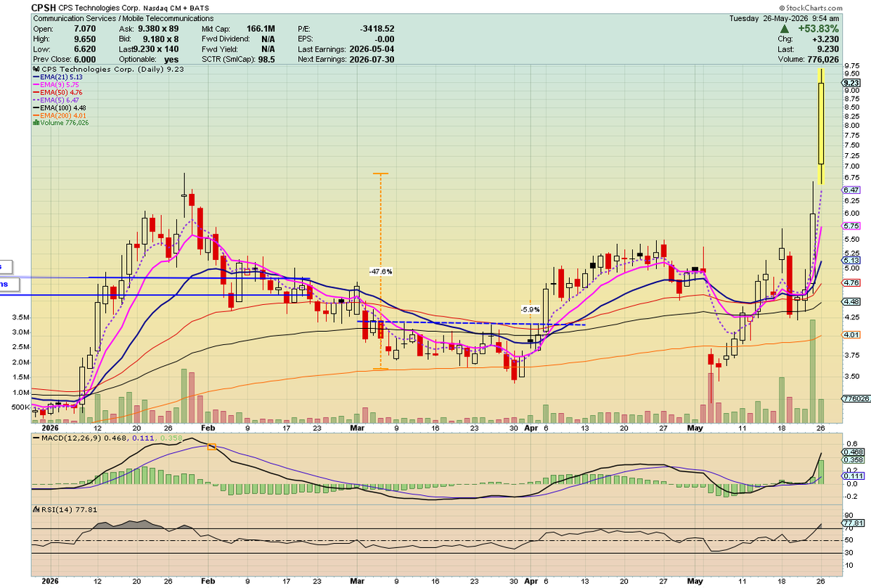Click the -5.9% measurement annotation
This screenshot has width=871, height=588.
(x=531, y=309)
